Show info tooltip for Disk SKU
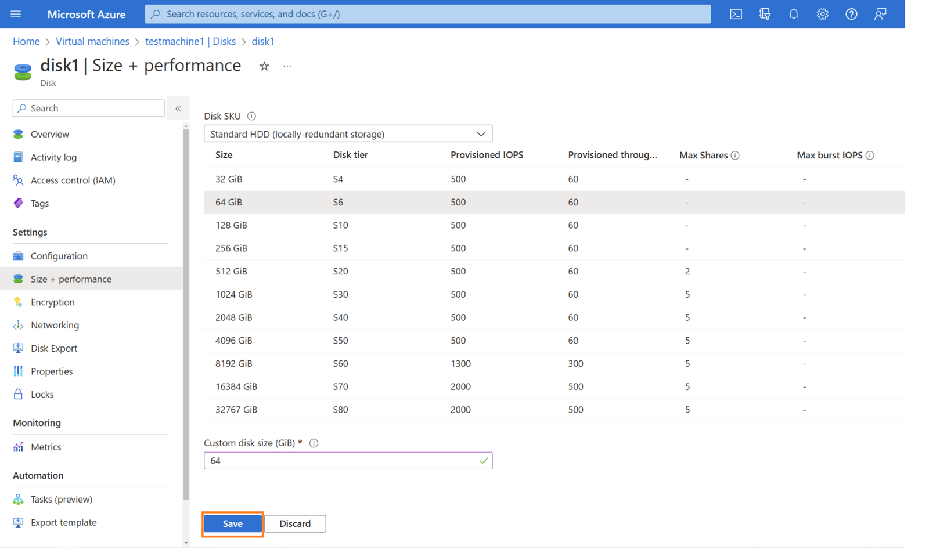Viewport: 929px width, 560px height. [x=251, y=116]
